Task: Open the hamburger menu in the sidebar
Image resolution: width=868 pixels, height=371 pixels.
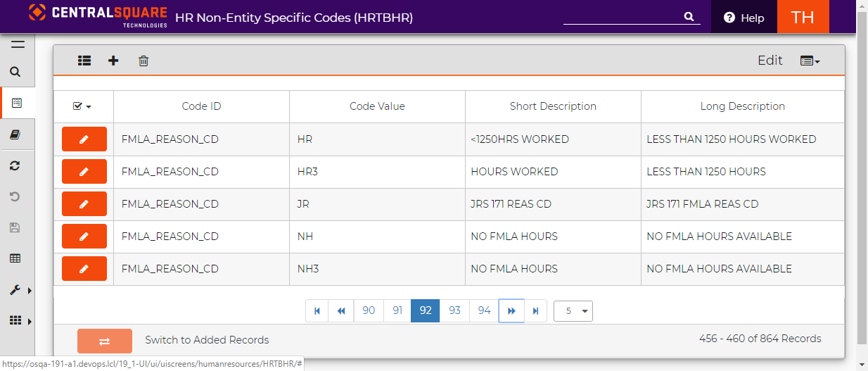Action: 18,44
